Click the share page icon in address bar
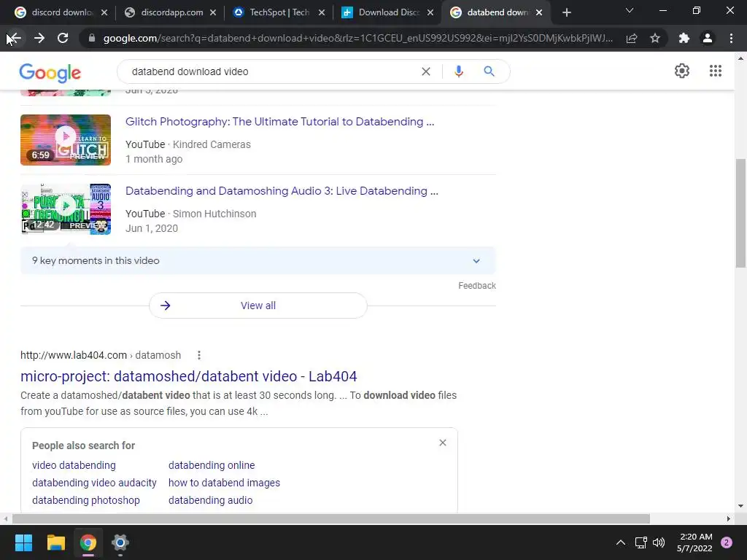The width and height of the screenshot is (747, 560). point(632,38)
